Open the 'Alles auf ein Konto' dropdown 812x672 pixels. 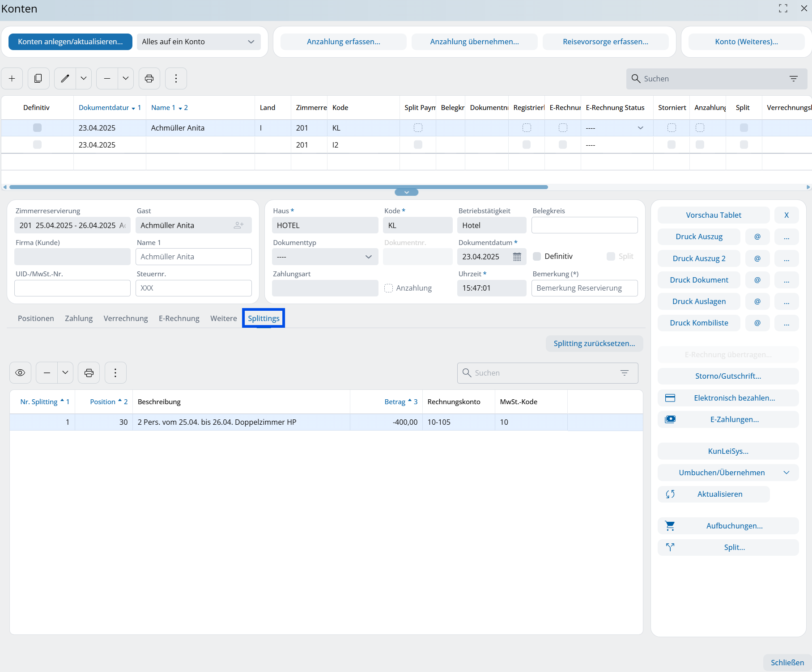coord(199,42)
